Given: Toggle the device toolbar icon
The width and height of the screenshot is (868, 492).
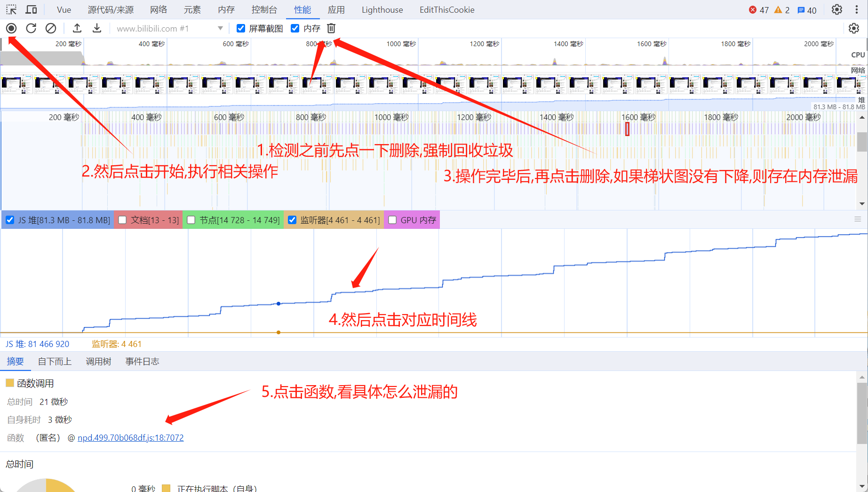Looking at the screenshot, I should coord(32,10).
